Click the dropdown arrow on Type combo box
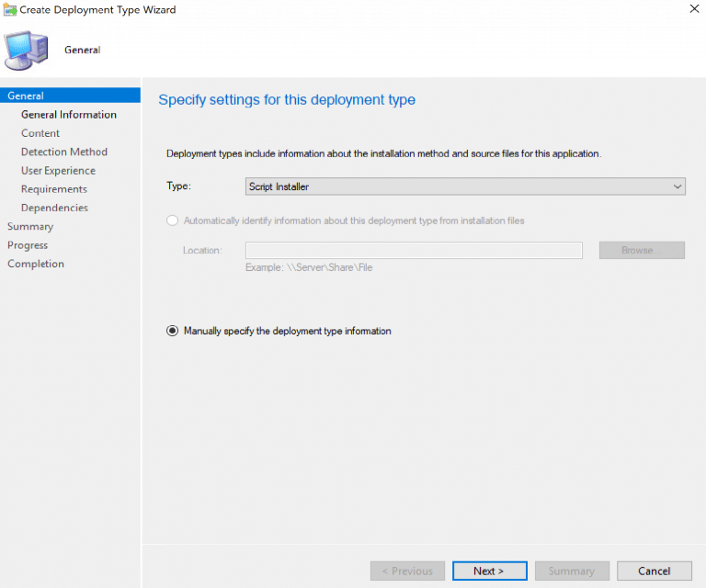Viewport: 706px width, 588px height. [678, 187]
